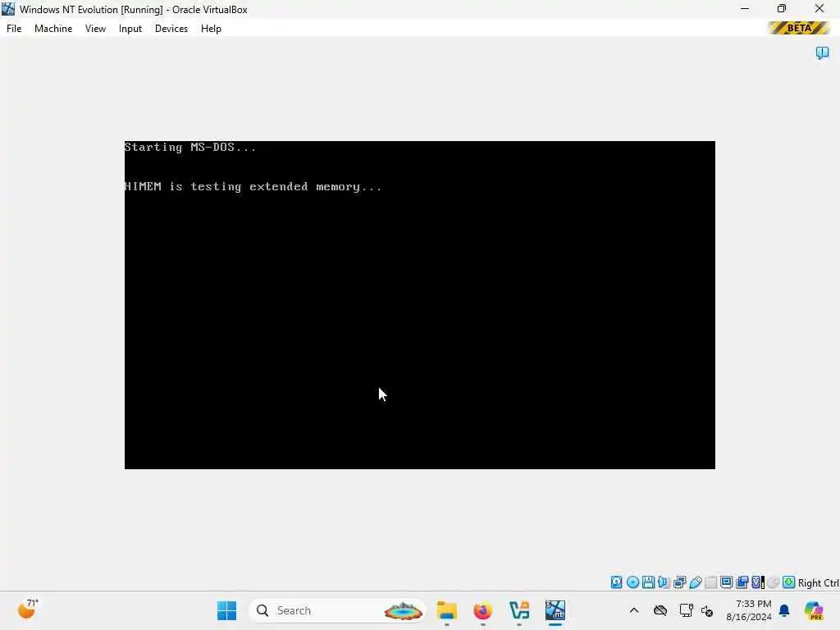Screen dimensions: 840x630
Task: Open the File menu
Action: pyautogui.click(x=14, y=29)
